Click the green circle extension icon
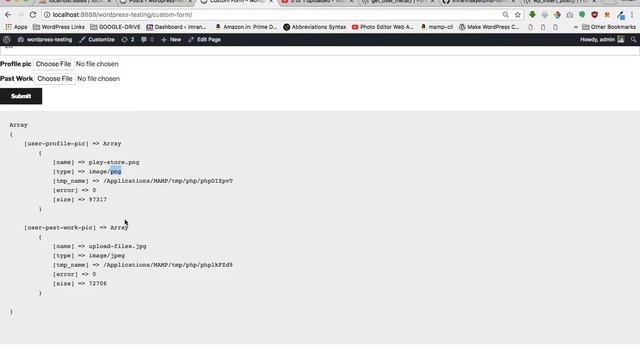 [x=582, y=15]
